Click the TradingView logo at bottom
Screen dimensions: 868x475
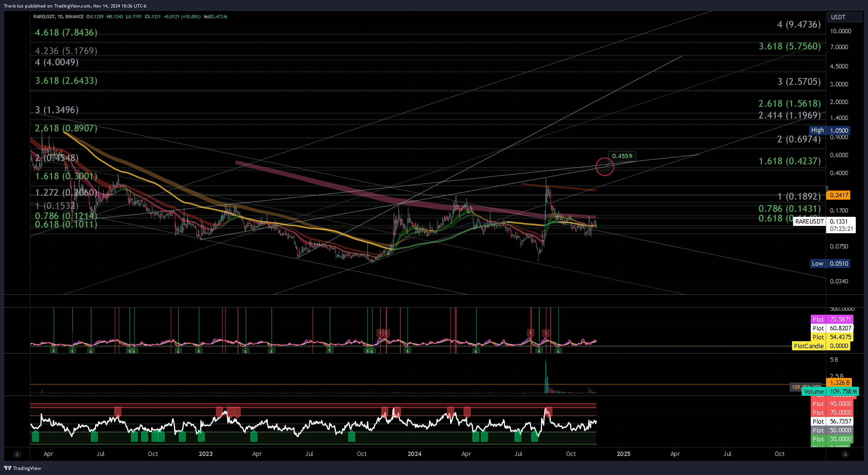click(x=22, y=468)
